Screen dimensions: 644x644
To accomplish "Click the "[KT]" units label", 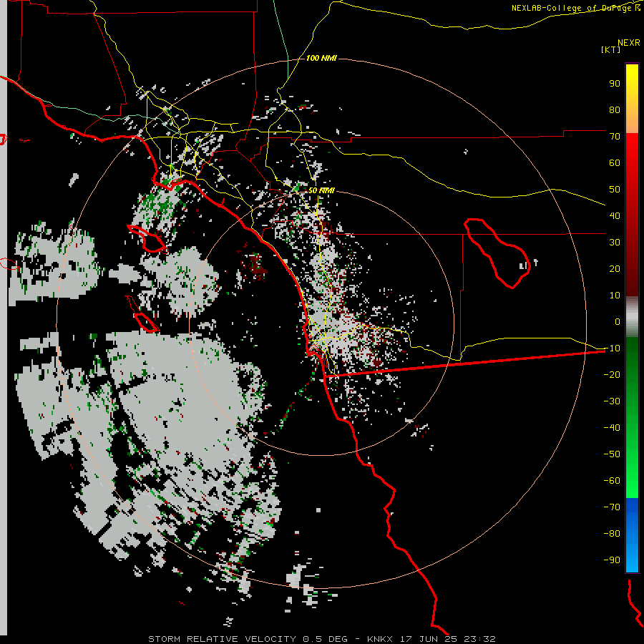I will tap(610, 49).
